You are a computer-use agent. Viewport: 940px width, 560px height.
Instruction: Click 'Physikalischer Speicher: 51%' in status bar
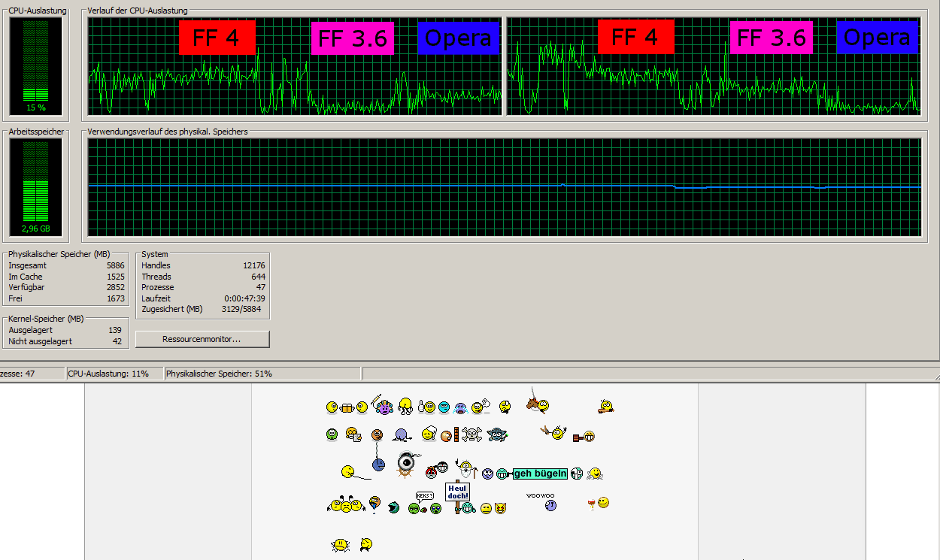[219, 374]
